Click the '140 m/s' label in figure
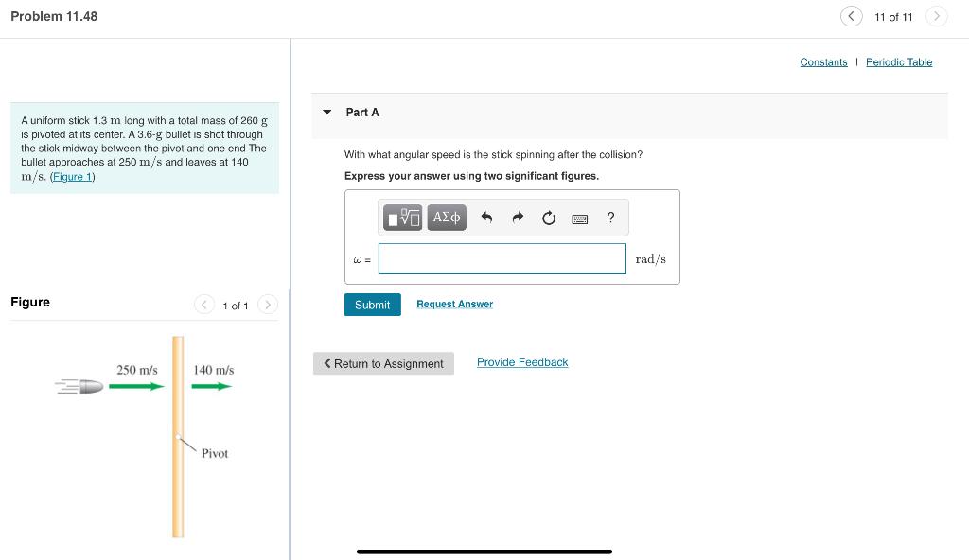 coord(214,370)
